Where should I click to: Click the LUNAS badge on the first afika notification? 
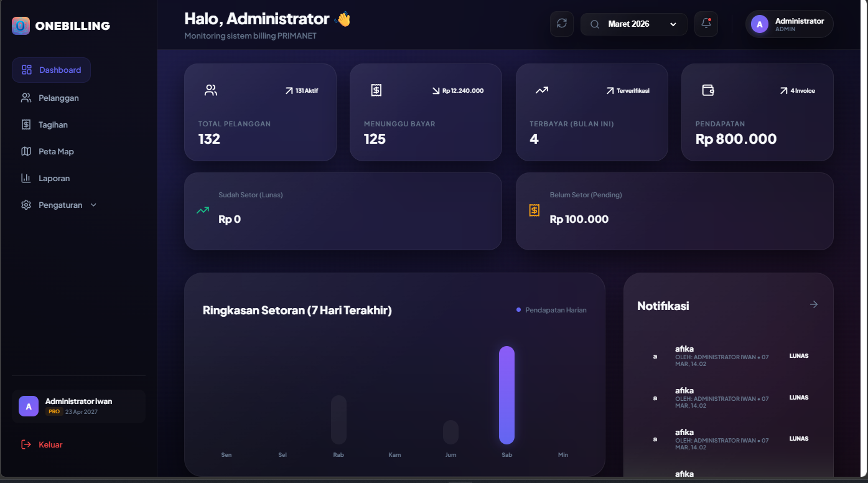(798, 355)
